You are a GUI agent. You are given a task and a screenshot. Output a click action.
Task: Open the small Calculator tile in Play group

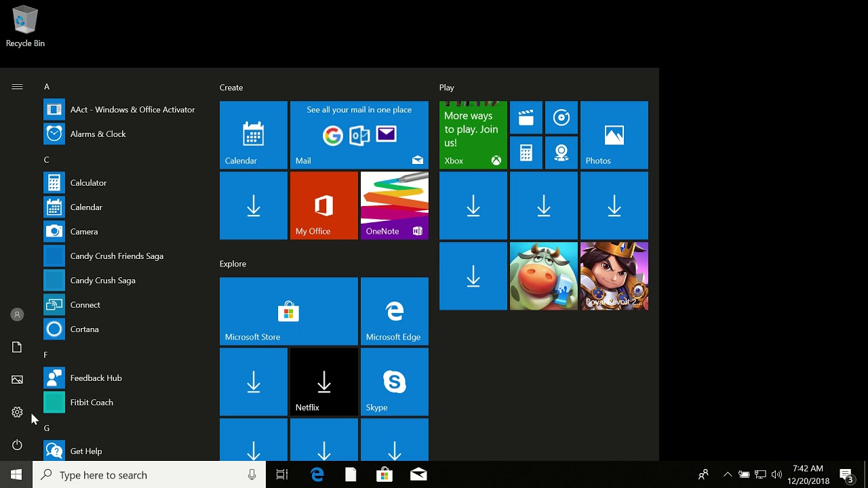pos(526,152)
